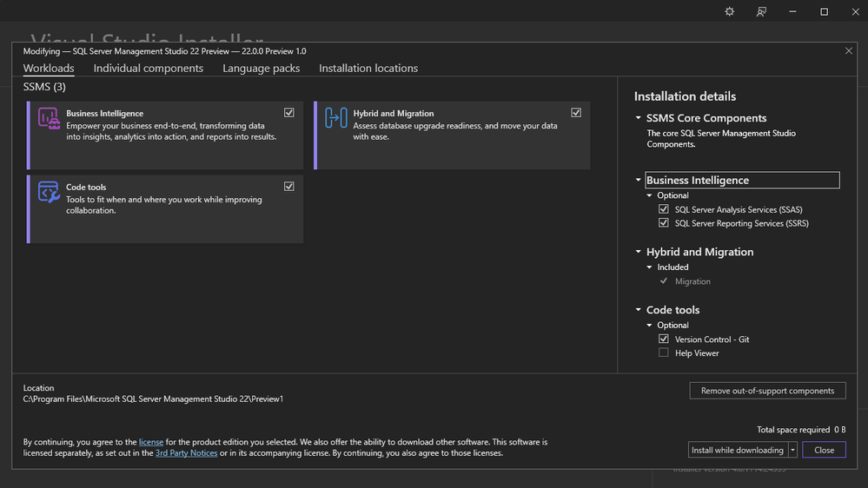This screenshot has height=488, width=868.
Task: Collapse the Hybrid and Migration details section
Action: (639, 252)
